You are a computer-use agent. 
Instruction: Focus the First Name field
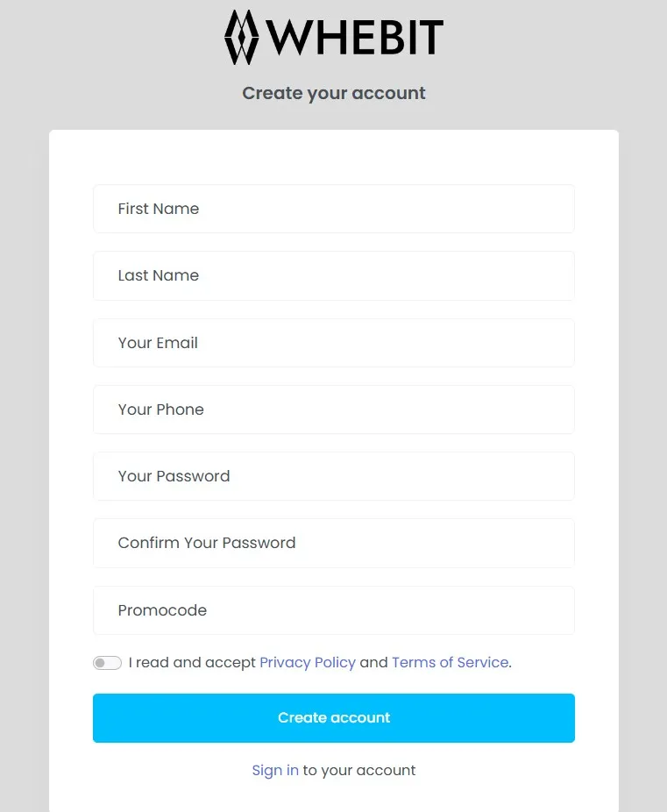pos(334,209)
